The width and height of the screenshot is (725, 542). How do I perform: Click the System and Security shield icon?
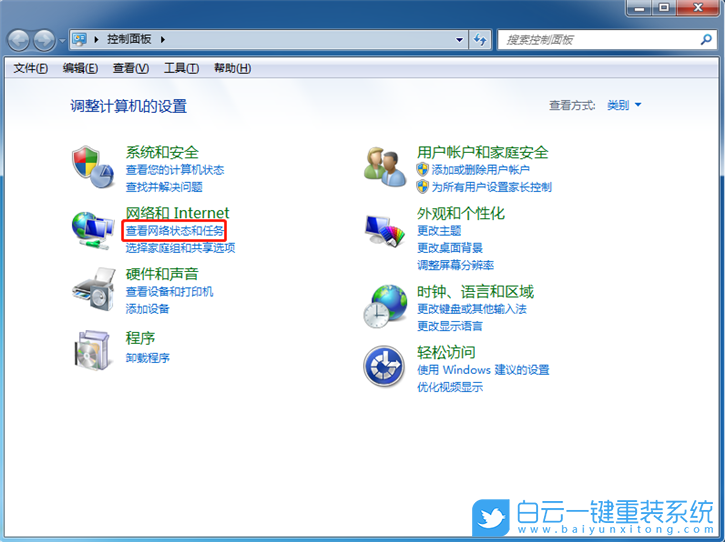click(93, 166)
